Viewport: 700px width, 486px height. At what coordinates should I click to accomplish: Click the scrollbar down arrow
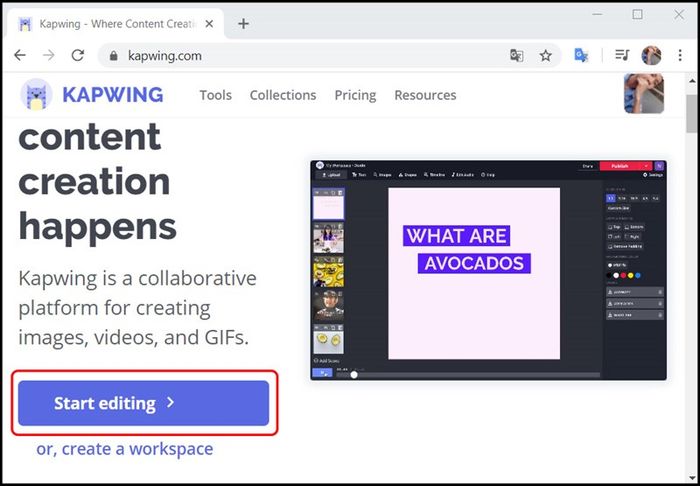(x=692, y=478)
